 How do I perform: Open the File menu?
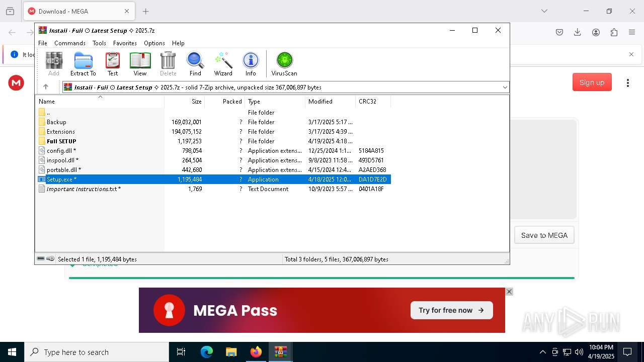[43, 43]
